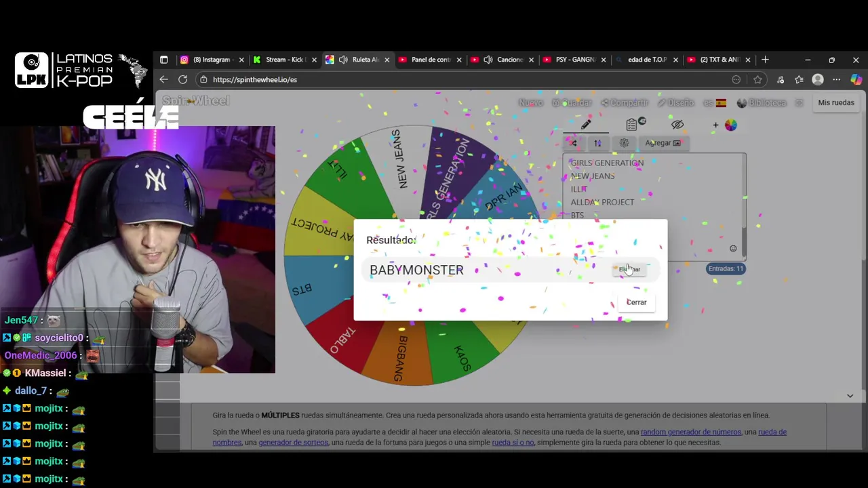
Task: Open the Copilot icon in browser toolbar
Action: tap(856, 79)
